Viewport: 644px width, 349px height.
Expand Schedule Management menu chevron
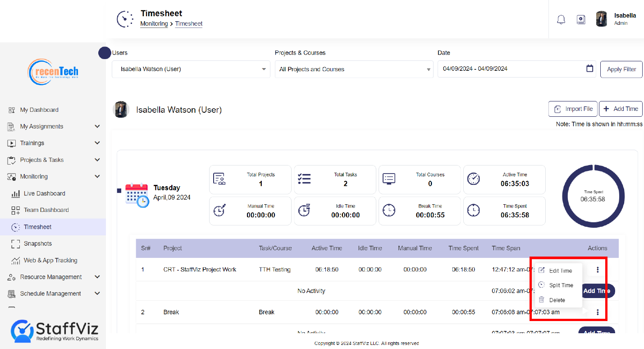97,294
